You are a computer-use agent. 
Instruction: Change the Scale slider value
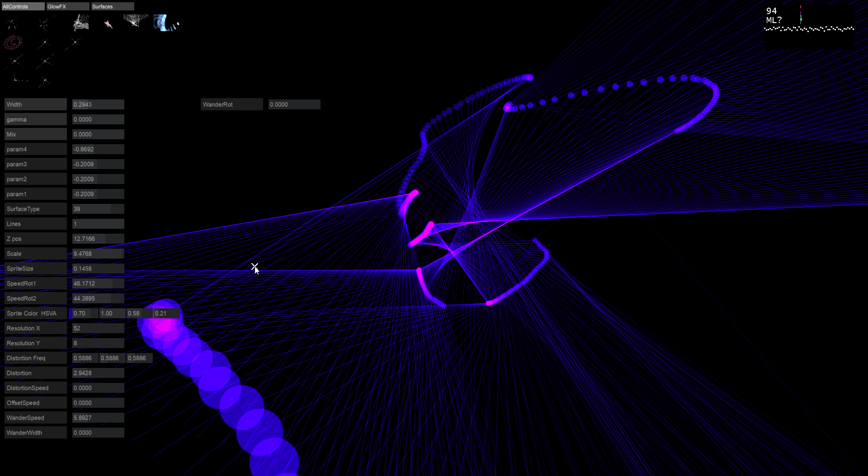(x=98, y=254)
